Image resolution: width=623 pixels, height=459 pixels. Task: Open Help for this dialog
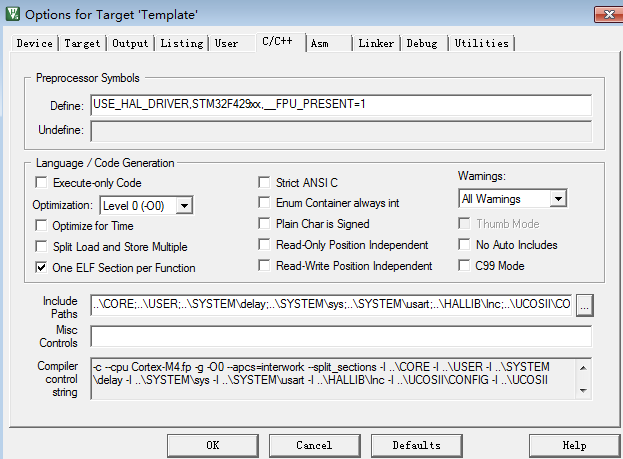pyautogui.click(x=574, y=445)
